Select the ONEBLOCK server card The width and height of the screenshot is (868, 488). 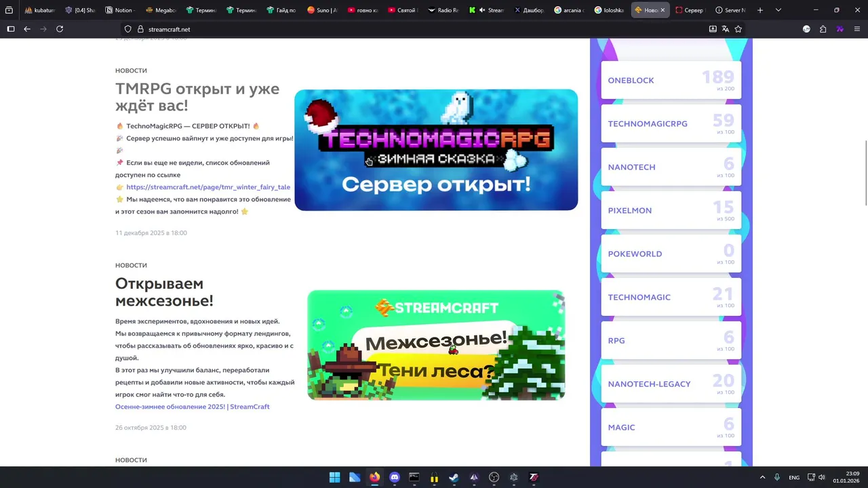pos(671,80)
